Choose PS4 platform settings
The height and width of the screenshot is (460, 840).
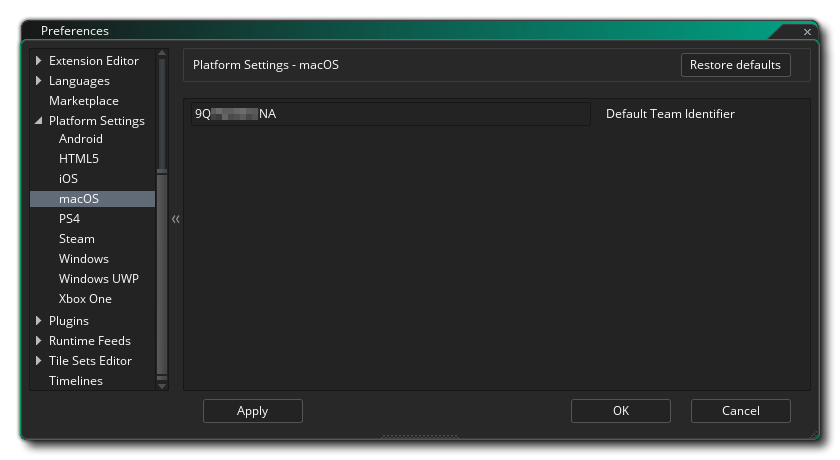[69, 219]
